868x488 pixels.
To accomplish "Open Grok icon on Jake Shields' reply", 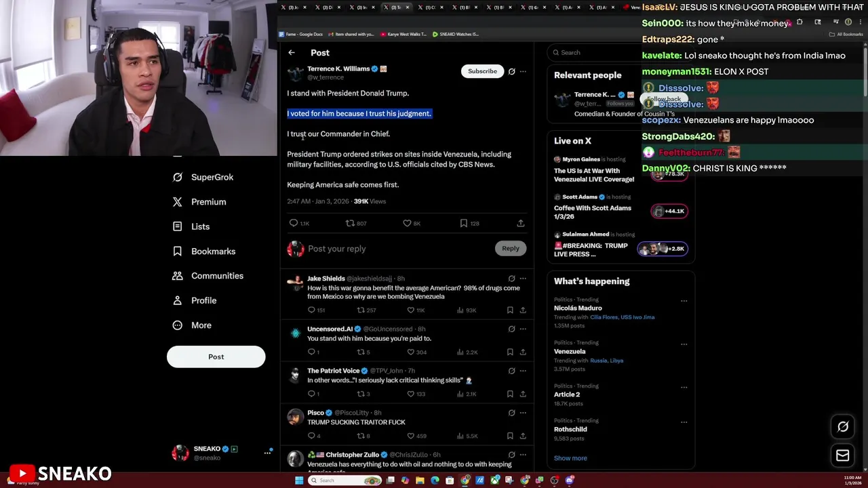I will (x=512, y=279).
